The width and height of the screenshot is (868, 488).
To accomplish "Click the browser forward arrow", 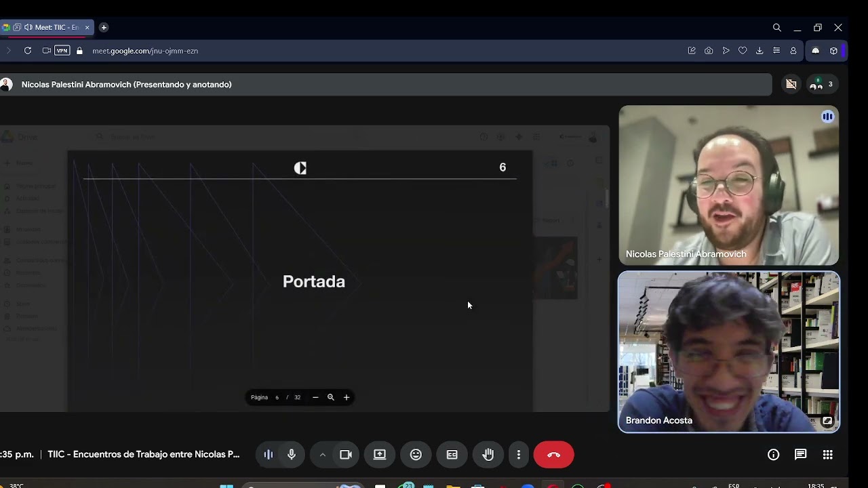I will 9,51.
